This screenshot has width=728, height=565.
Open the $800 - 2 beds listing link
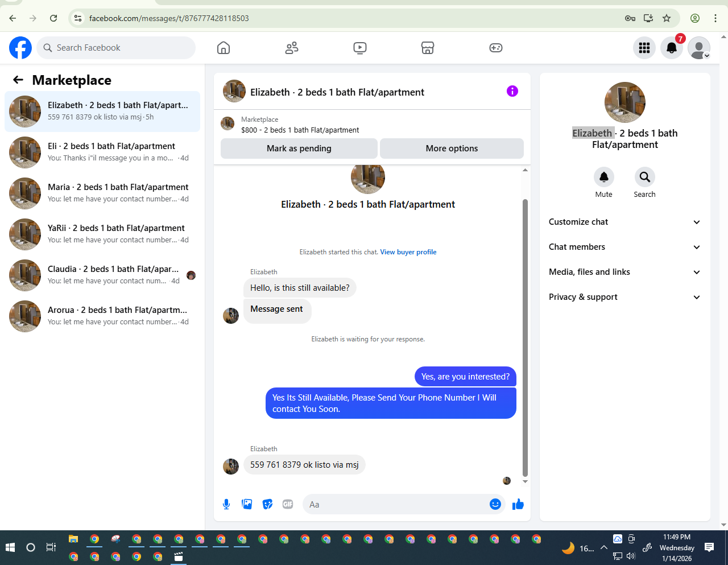[x=300, y=130]
